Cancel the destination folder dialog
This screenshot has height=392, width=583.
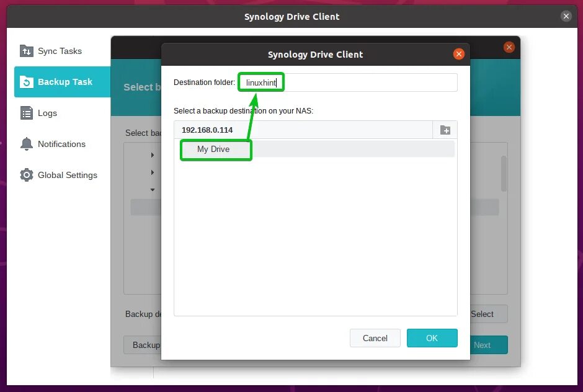[375, 338]
